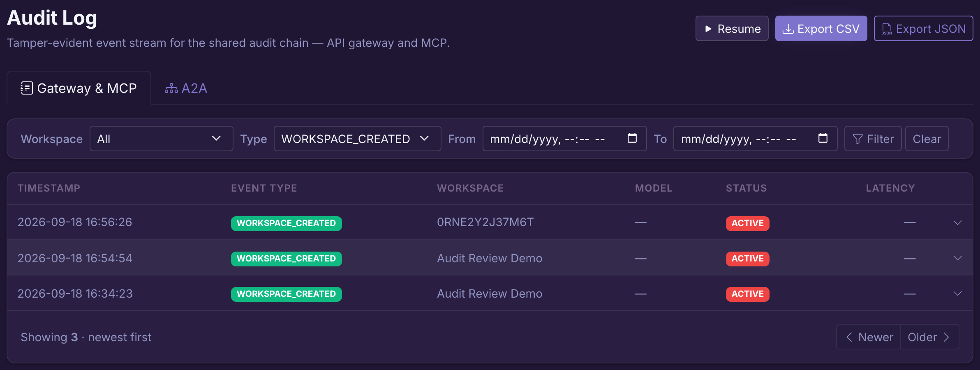
Task: Focus the To date-time input field
Action: [755, 139]
